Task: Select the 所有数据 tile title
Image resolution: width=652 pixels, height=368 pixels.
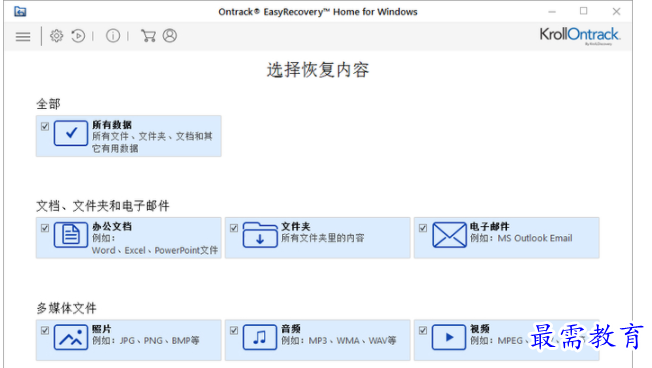Action: (112, 125)
